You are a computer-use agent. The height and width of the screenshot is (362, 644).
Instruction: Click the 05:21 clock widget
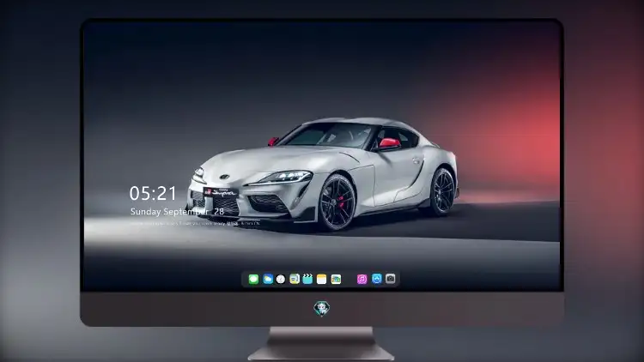(153, 193)
